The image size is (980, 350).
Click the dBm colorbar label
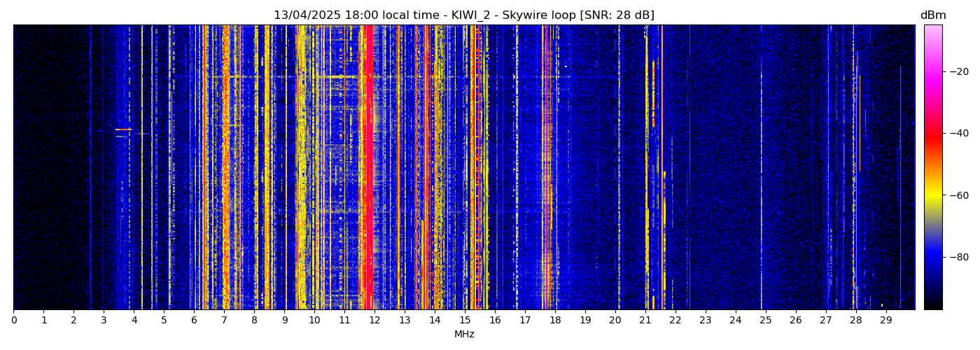coord(932,15)
